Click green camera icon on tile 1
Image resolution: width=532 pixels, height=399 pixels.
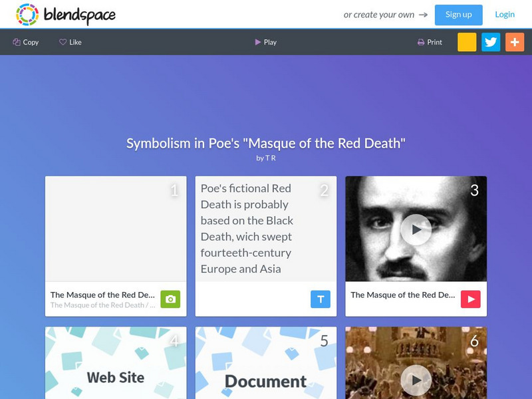[170, 299]
